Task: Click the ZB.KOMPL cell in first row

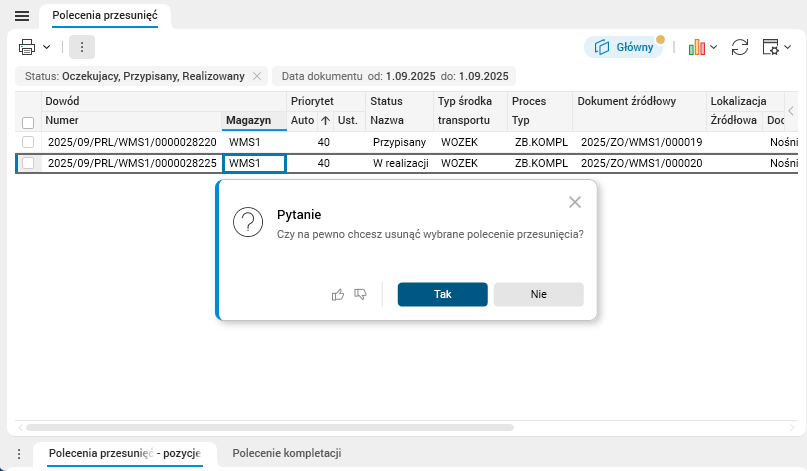Action: [541, 142]
